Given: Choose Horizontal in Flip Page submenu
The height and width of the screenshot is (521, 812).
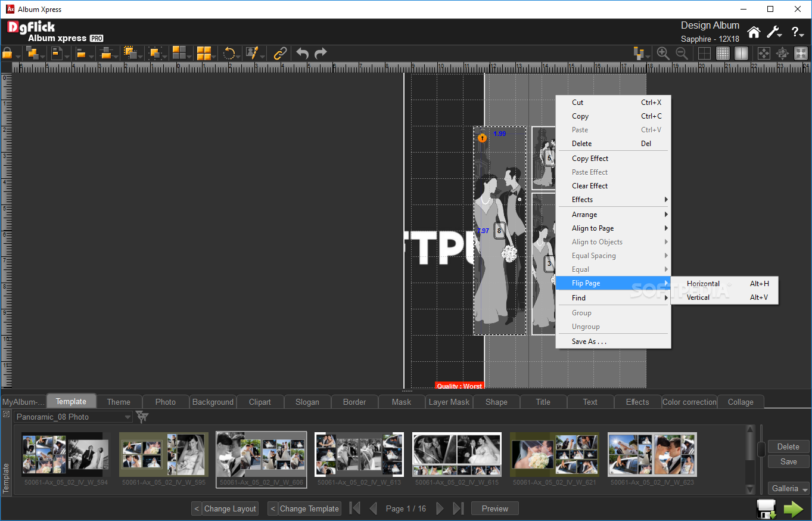Looking at the screenshot, I should pos(724,284).
